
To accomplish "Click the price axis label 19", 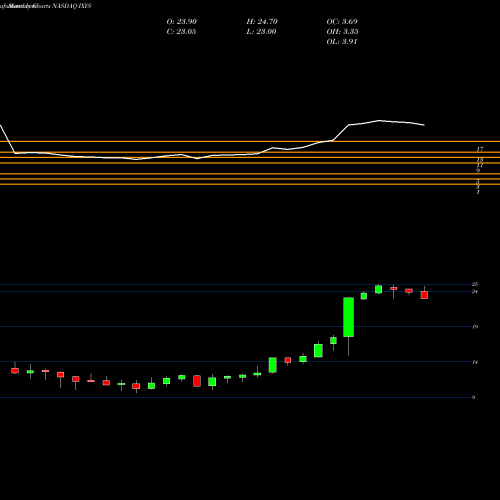I will (x=475, y=327).
